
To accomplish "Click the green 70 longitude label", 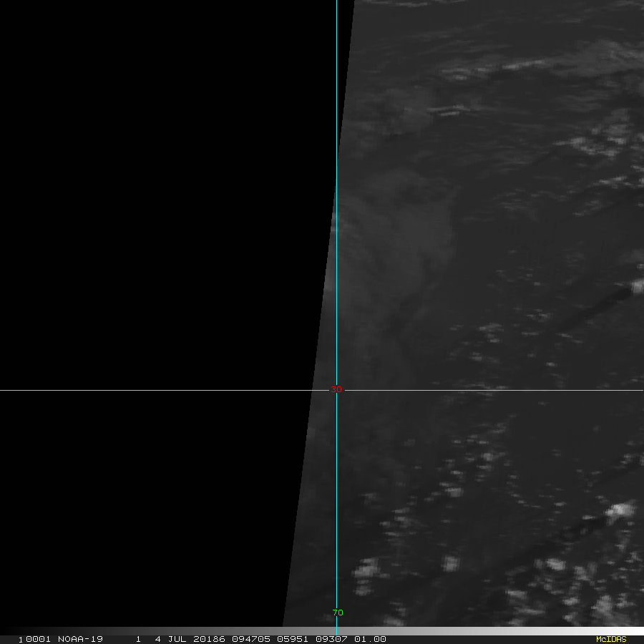I will (x=338, y=613).
